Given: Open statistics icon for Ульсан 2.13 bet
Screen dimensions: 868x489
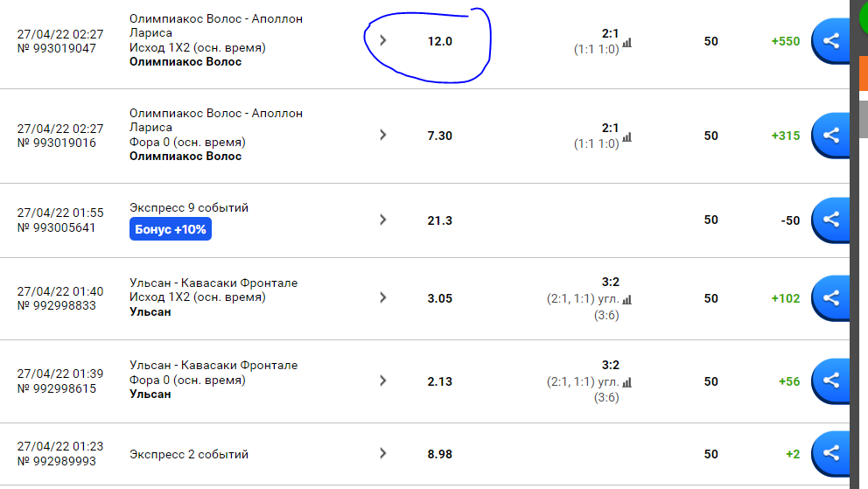Looking at the screenshot, I should coord(627,382).
